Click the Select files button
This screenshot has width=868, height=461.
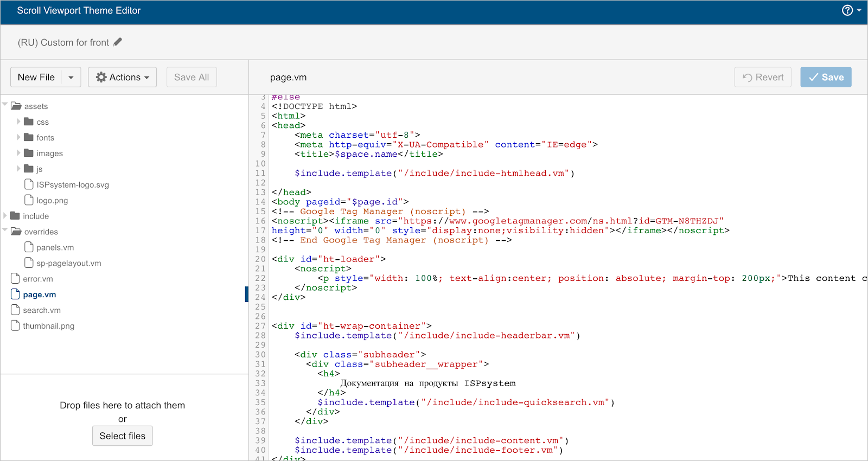(x=123, y=436)
